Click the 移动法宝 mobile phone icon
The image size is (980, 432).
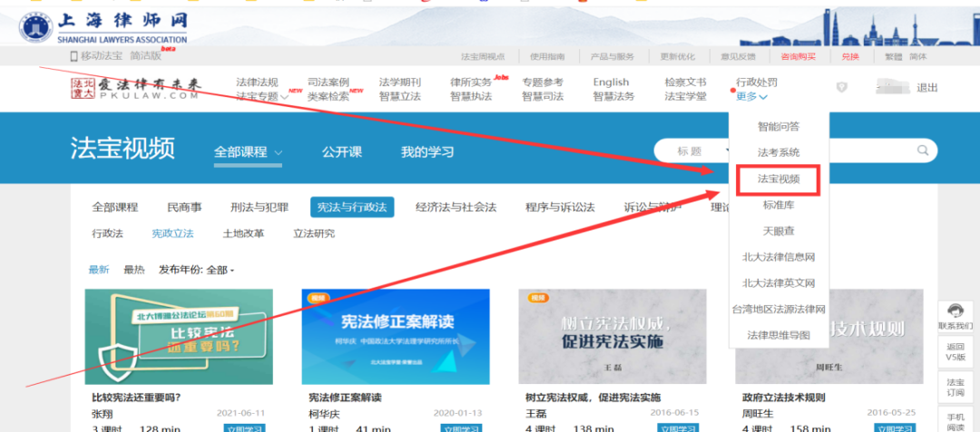click(x=73, y=56)
